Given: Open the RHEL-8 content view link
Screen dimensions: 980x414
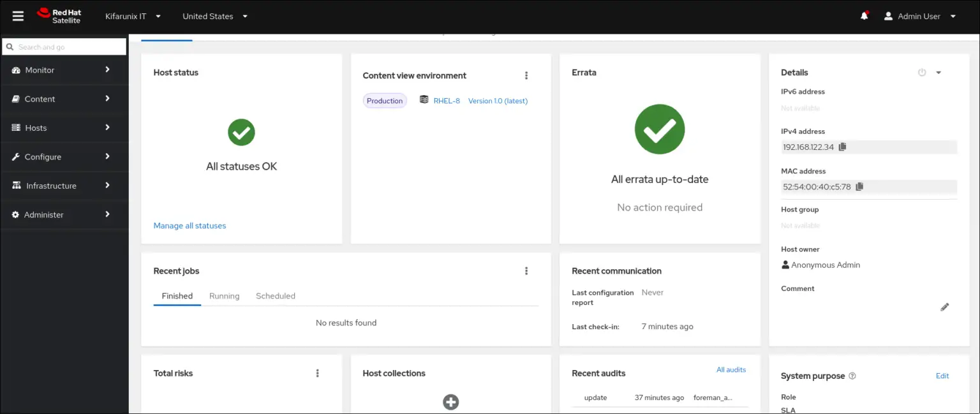Looking at the screenshot, I should tap(447, 101).
